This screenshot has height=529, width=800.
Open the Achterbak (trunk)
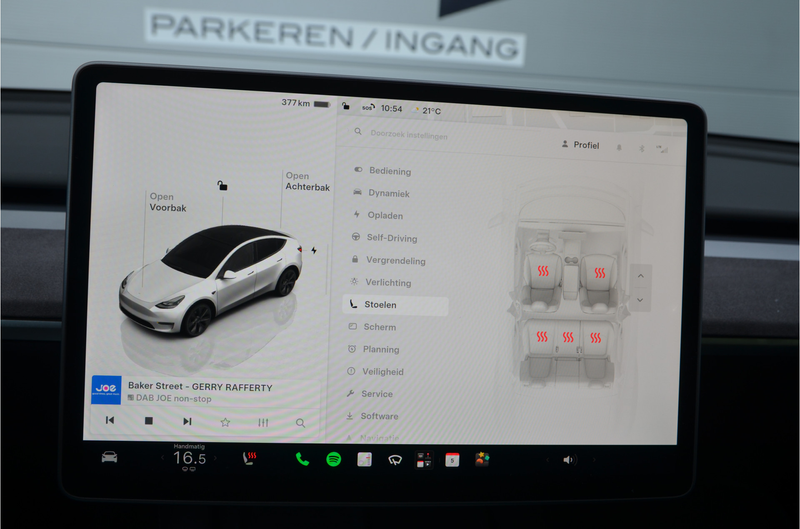[307, 181]
